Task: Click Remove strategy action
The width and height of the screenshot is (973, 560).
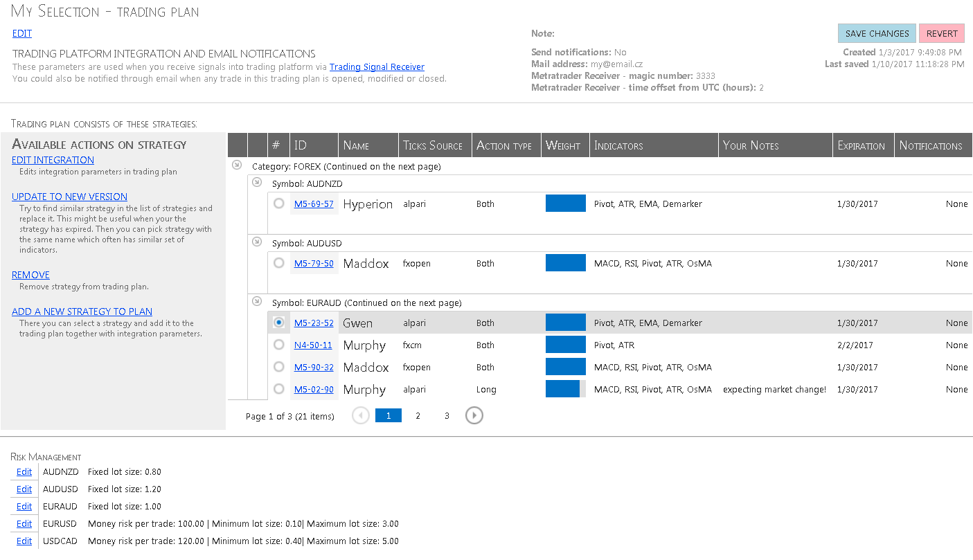Action: (x=30, y=275)
